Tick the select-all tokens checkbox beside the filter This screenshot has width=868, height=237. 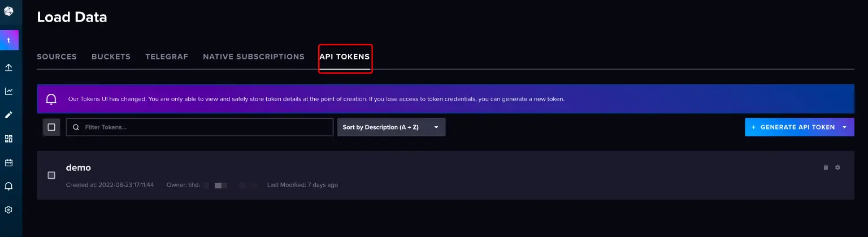click(51, 127)
